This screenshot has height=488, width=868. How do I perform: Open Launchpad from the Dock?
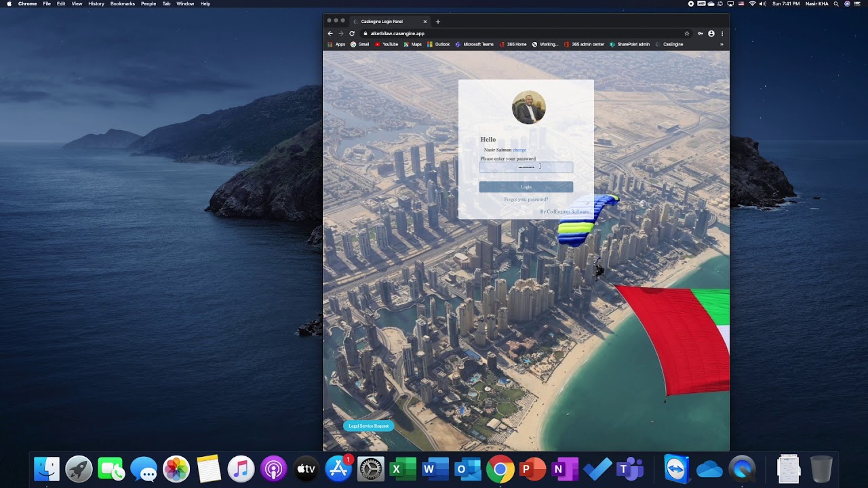click(x=79, y=469)
